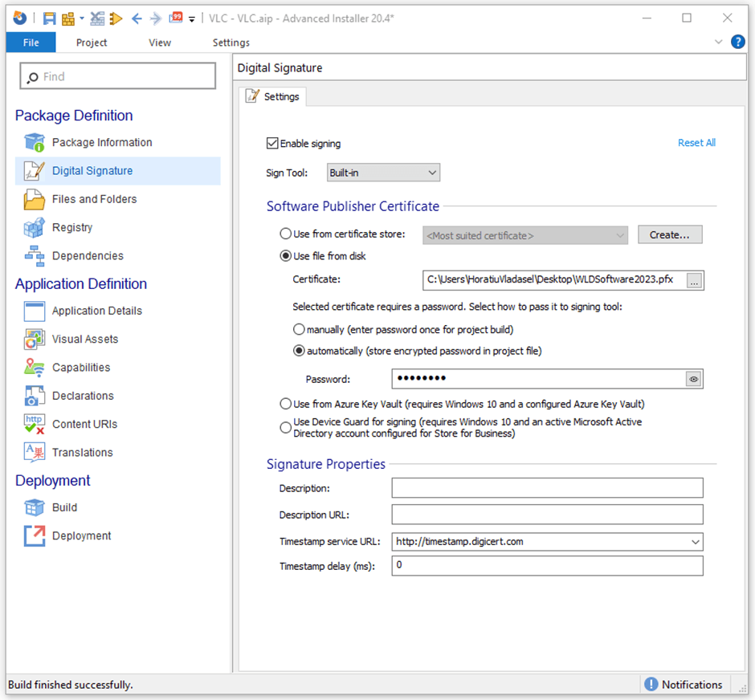Click the Certificate path field
Screen dimensions: 755x700
553,280
